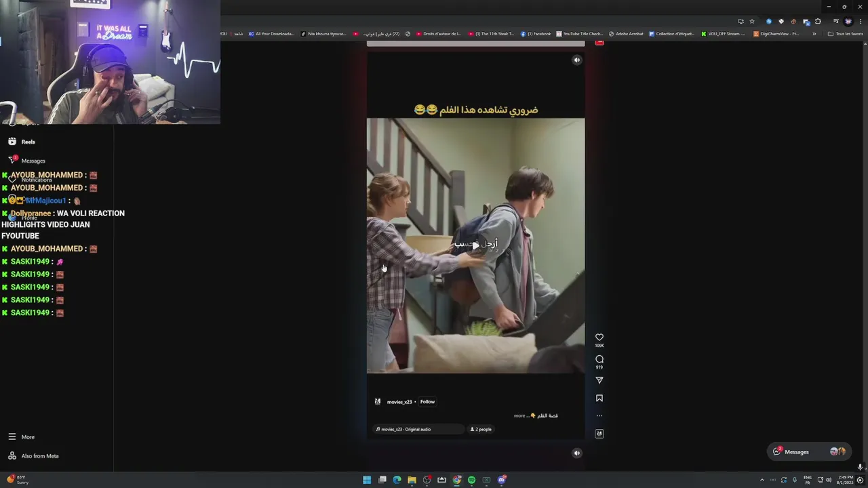
Task: Open the More menu in sidebar
Action: (x=22, y=437)
